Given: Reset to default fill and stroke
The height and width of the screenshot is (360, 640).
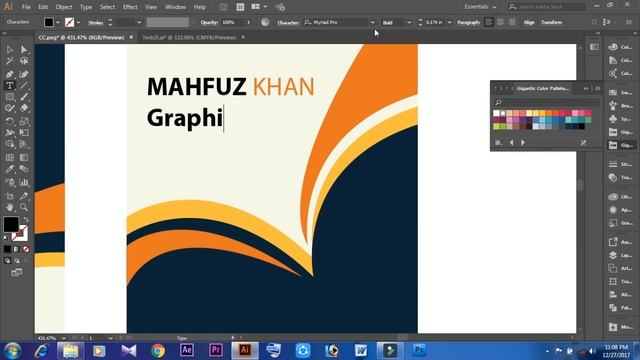Looking at the screenshot, I should tap(6, 238).
